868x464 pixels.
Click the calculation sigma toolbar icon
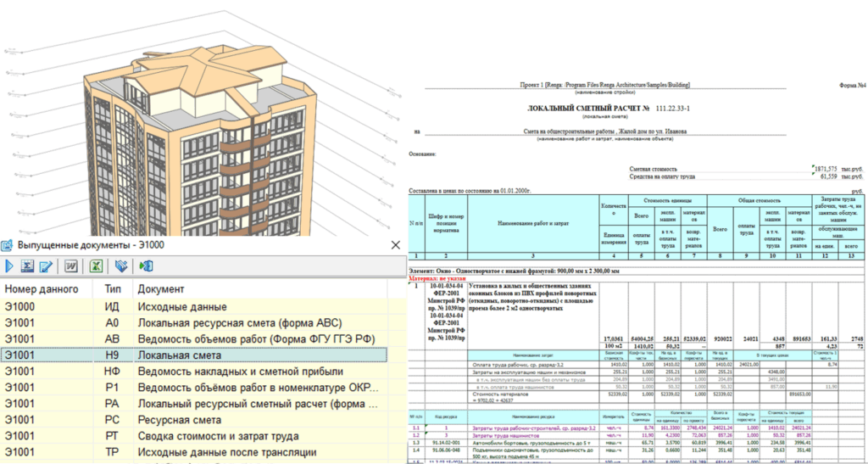click(27, 266)
